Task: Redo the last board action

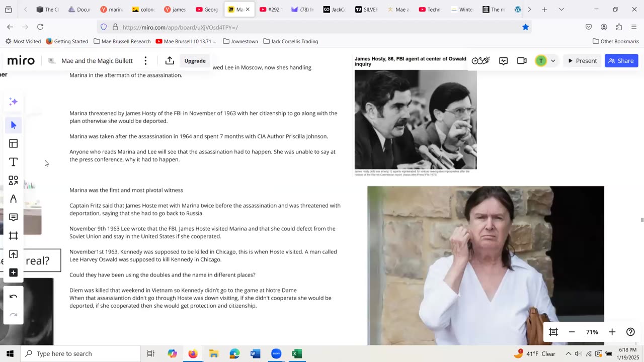Action: [14, 315]
